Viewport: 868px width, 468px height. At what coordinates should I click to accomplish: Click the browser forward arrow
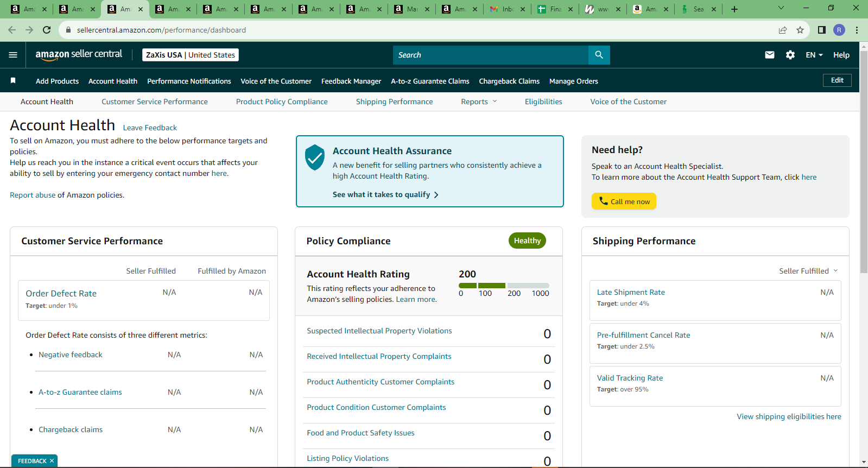tap(29, 30)
